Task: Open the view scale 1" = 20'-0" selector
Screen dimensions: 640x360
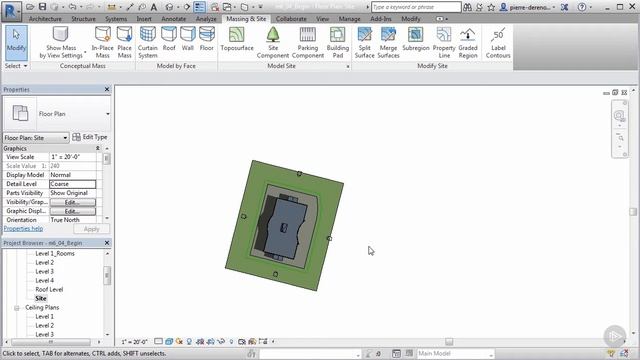Action: point(134,342)
